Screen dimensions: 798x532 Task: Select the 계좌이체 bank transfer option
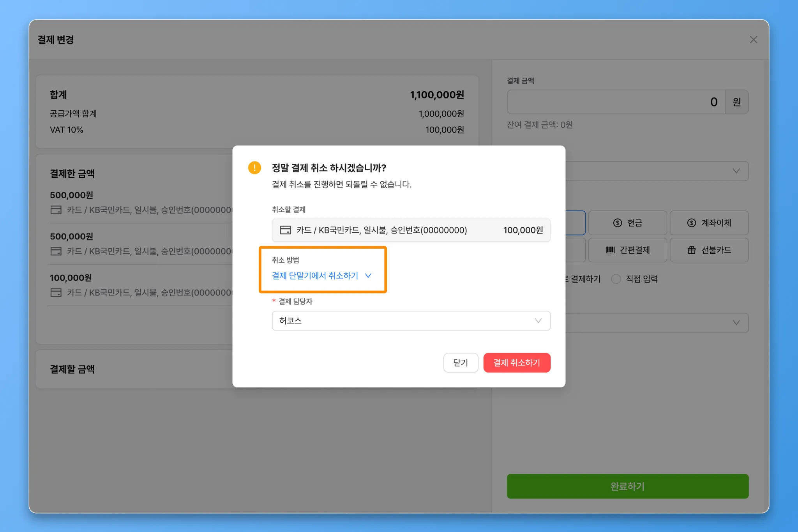click(709, 223)
